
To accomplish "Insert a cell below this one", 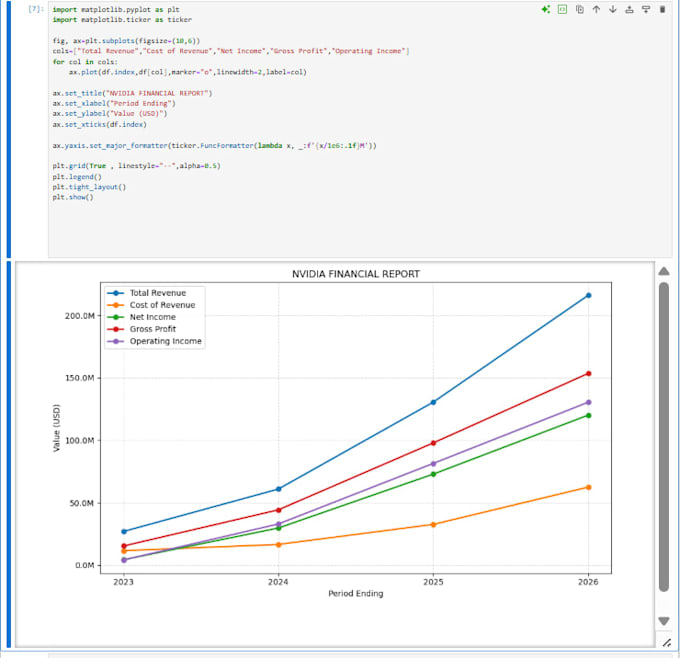I will [646, 9].
